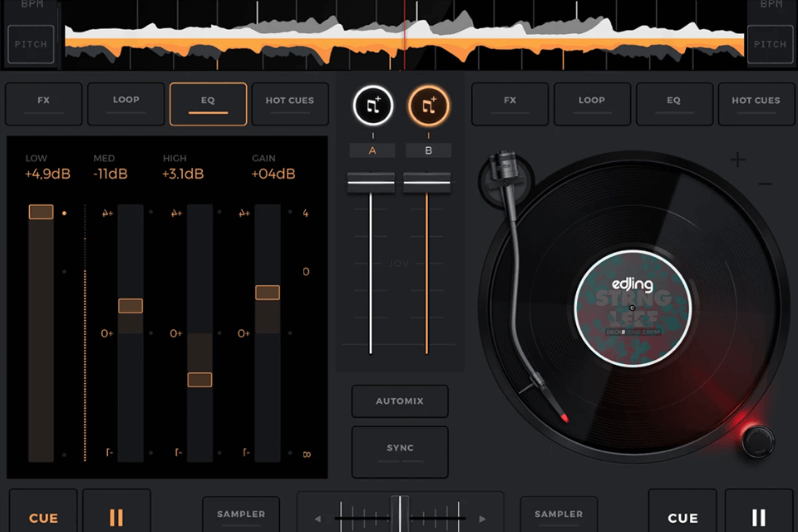Open the right deck SAMPLER

pyautogui.click(x=559, y=515)
